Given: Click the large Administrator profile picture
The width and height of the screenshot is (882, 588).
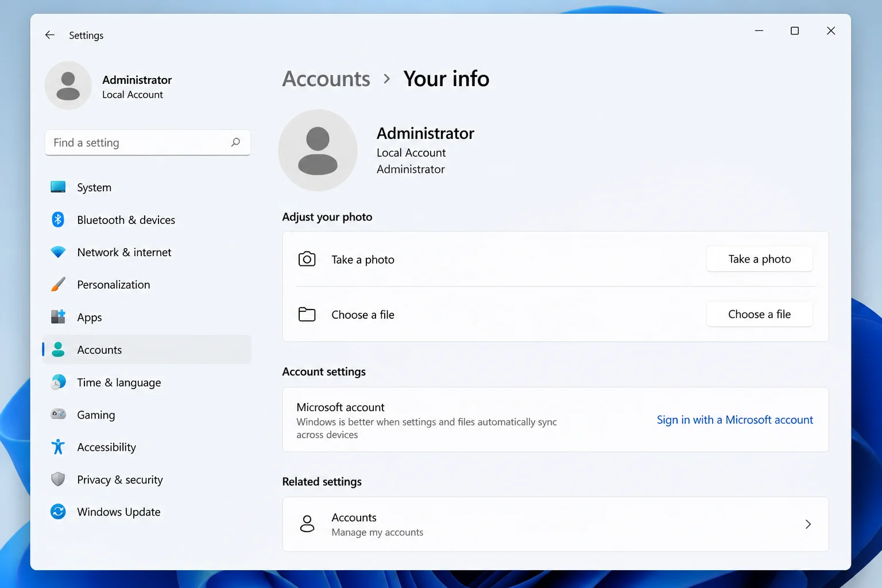Looking at the screenshot, I should point(318,150).
